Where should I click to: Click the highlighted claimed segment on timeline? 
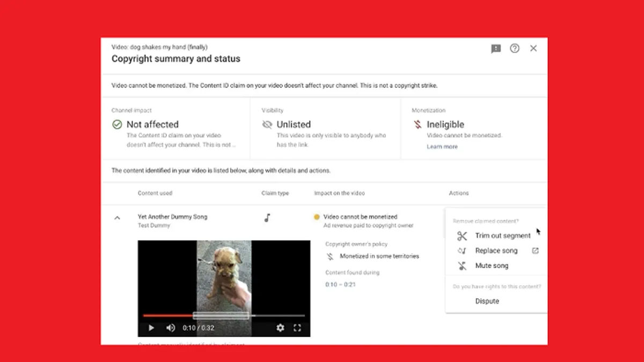coord(221,315)
